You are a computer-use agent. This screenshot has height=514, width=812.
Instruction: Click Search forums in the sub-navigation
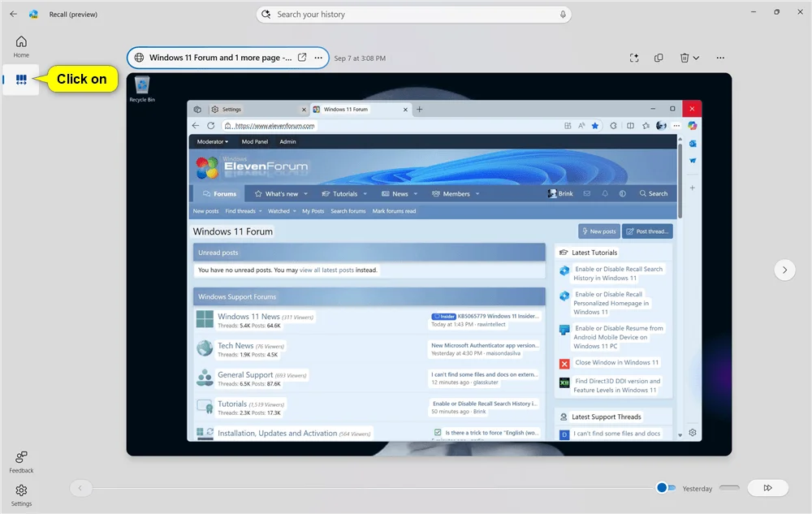click(x=348, y=211)
